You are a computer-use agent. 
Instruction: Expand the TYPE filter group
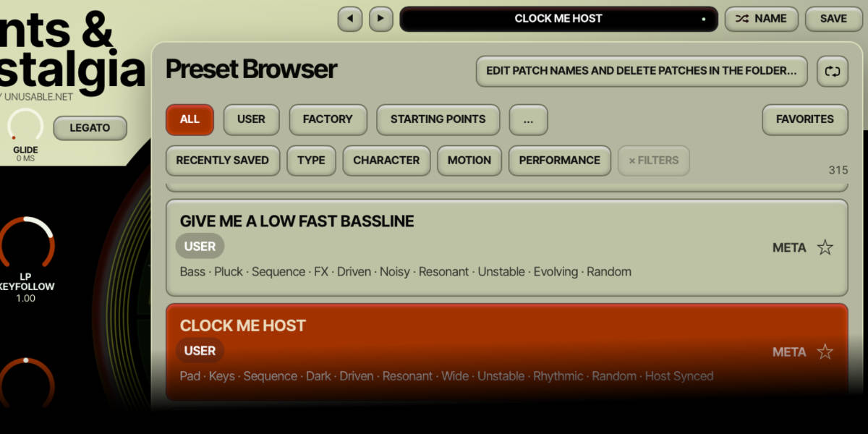click(x=311, y=161)
